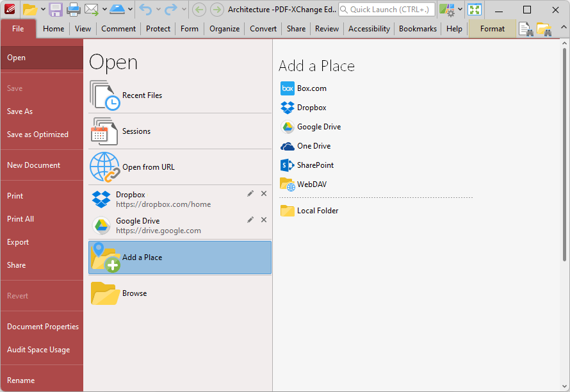This screenshot has width=570, height=392.
Task: Open the Recent Files list
Action: click(x=180, y=95)
